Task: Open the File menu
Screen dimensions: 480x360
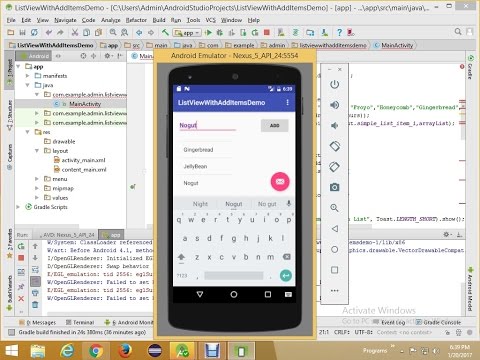Action: (11, 20)
